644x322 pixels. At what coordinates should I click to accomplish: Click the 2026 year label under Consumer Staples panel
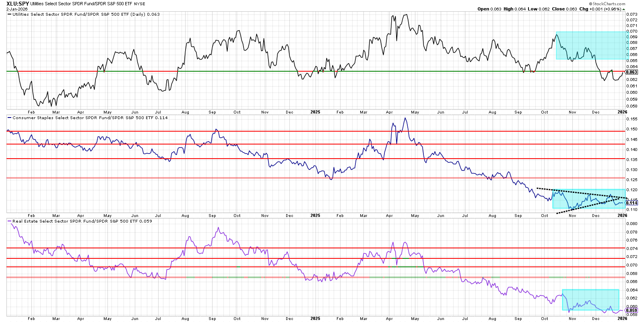622,215
